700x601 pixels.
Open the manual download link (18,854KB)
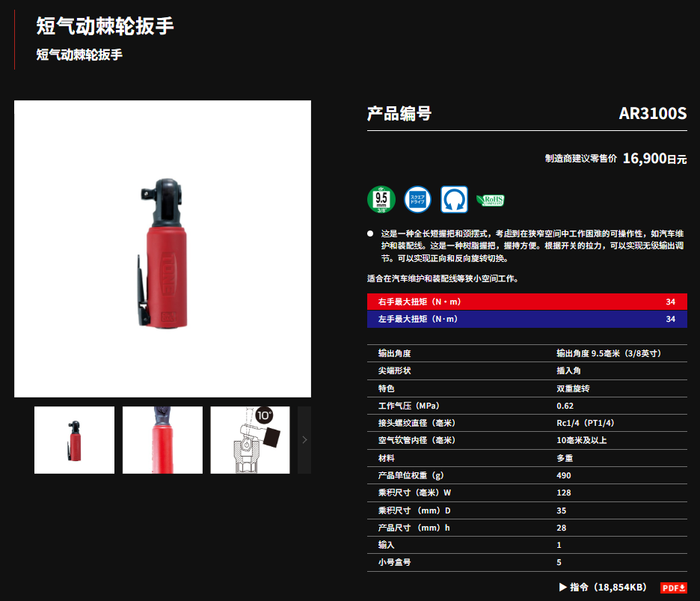pyautogui.click(x=608, y=587)
